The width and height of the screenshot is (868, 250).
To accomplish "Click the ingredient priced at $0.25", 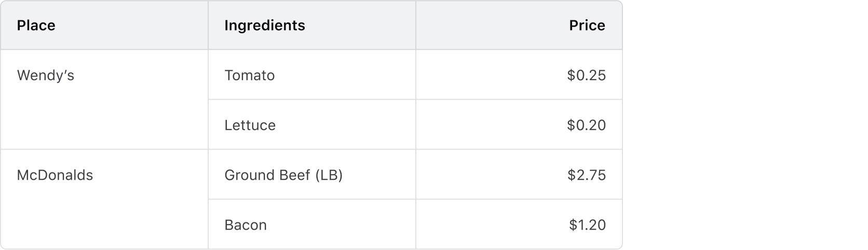I will click(249, 76).
